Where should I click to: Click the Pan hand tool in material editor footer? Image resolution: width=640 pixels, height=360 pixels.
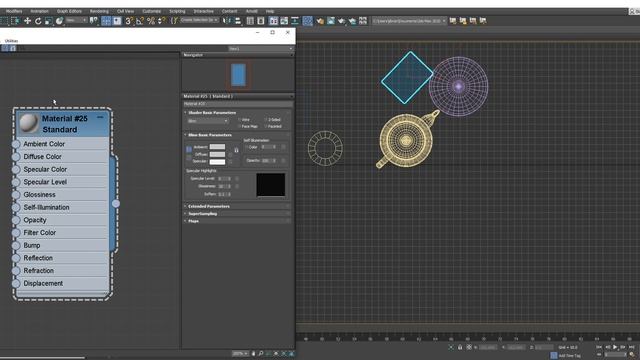pyautogui.click(x=253, y=353)
